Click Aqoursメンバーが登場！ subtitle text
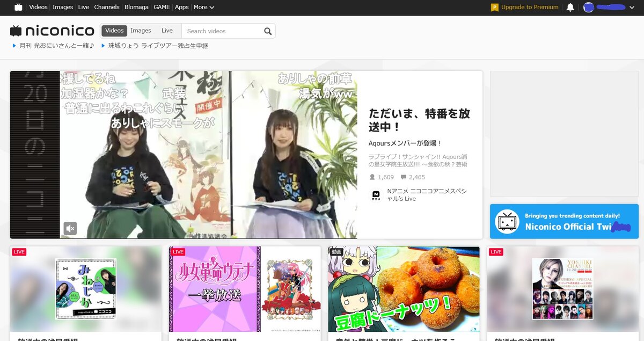The image size is (644, 341). (x=405, y=143)
